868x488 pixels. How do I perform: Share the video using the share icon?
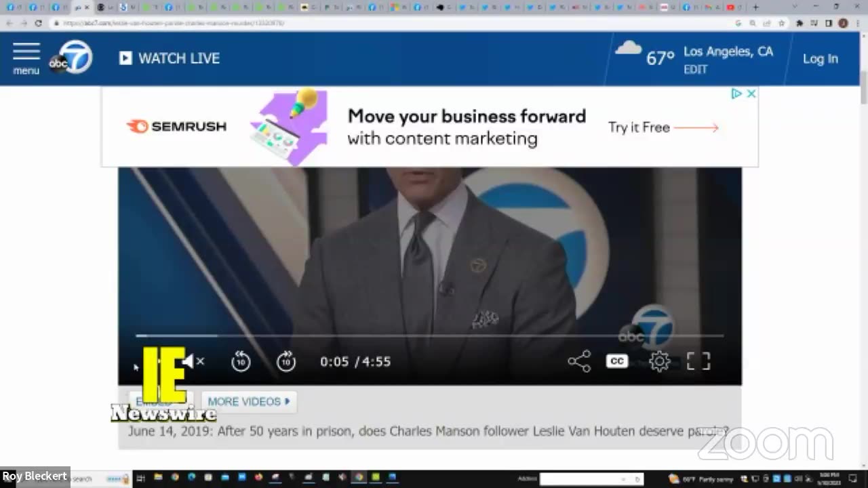tap(579, 361)
